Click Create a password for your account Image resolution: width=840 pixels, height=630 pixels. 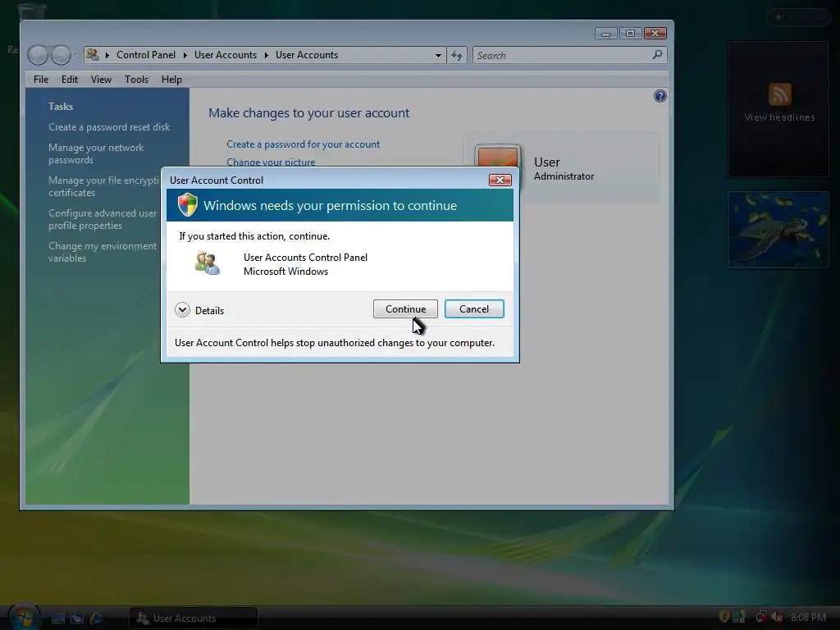click(x=304, y=144)
